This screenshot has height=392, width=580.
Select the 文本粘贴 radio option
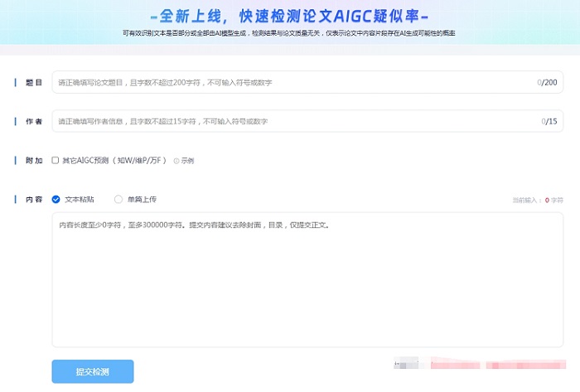pos(56,199)
